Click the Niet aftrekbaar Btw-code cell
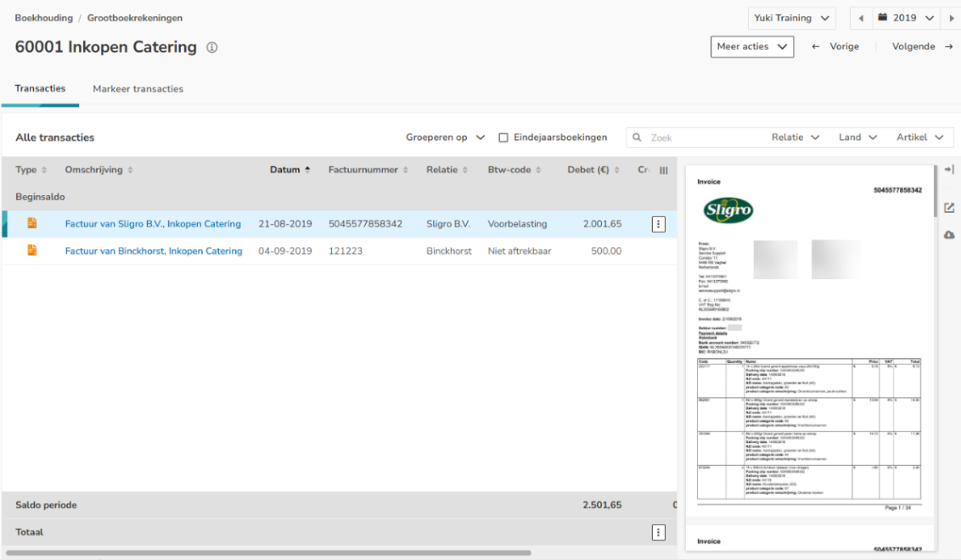 coord(519,251)
